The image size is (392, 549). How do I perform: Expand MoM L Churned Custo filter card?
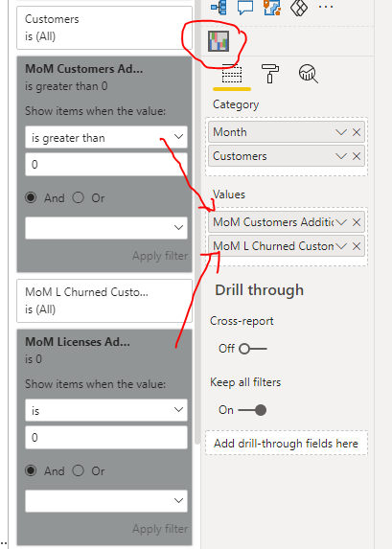click(104, 301)
